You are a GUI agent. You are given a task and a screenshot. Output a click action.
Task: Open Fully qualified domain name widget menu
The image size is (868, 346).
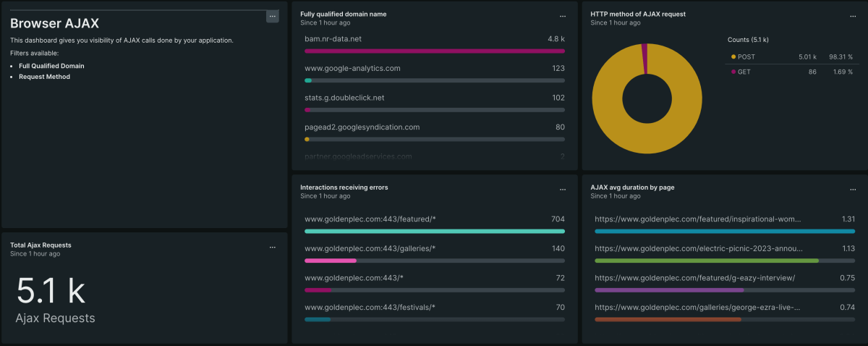pos(563,16)
